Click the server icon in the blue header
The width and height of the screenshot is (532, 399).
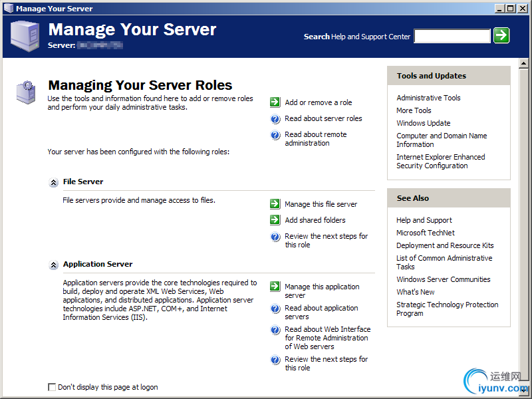[25, 36]
